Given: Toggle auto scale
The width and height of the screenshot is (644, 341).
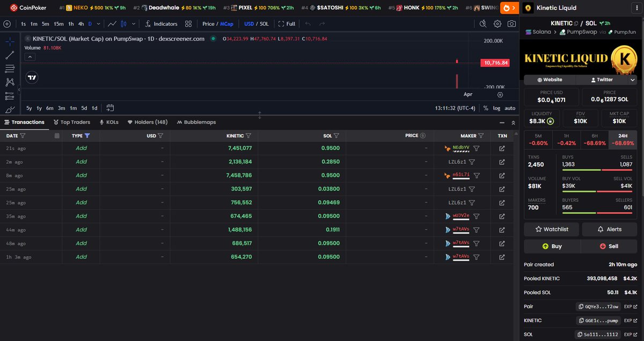Looking at the screenshot, I should pos(510,108).
